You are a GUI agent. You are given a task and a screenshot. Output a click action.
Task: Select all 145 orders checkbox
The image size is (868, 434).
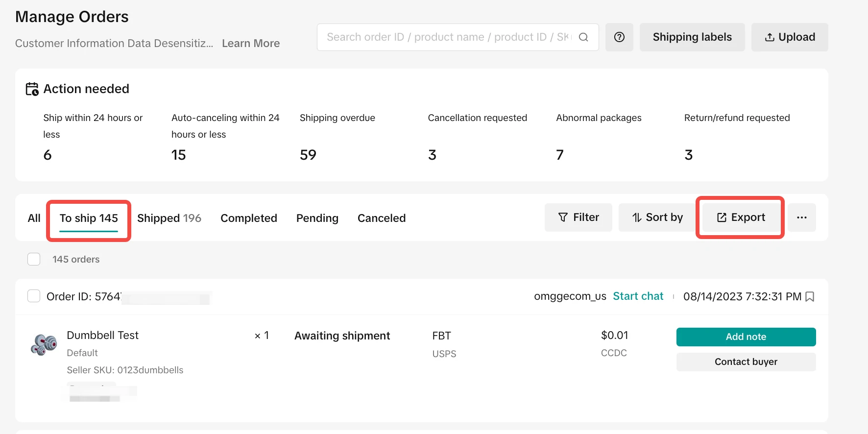[34, 259]
